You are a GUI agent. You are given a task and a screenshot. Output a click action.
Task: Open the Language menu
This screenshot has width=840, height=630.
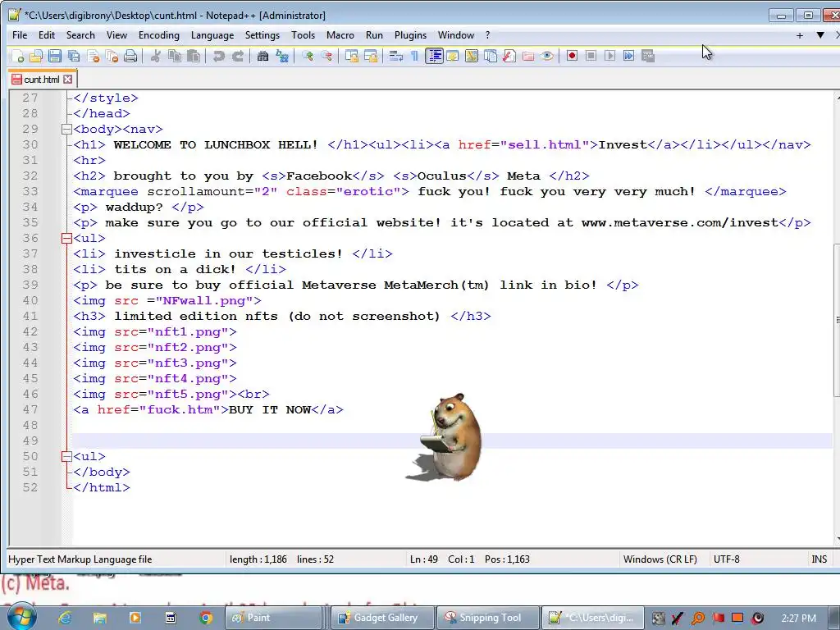coord(212,35)
